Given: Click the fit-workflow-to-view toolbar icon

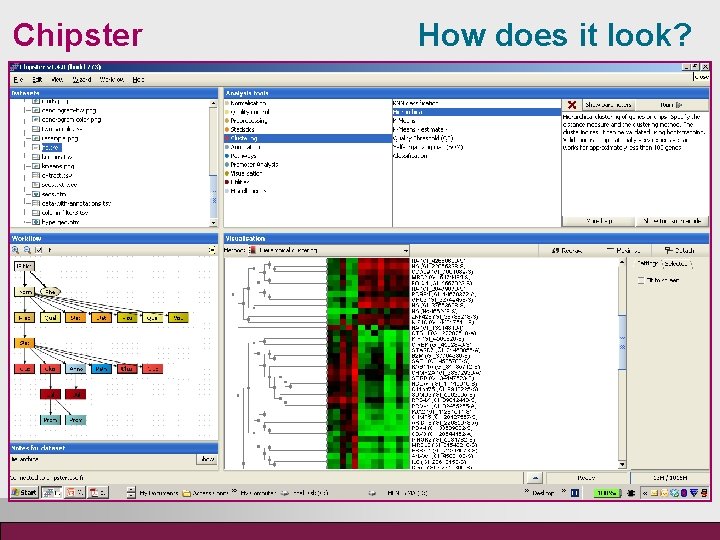Looking at the screenshot, I should coord(39,250).
